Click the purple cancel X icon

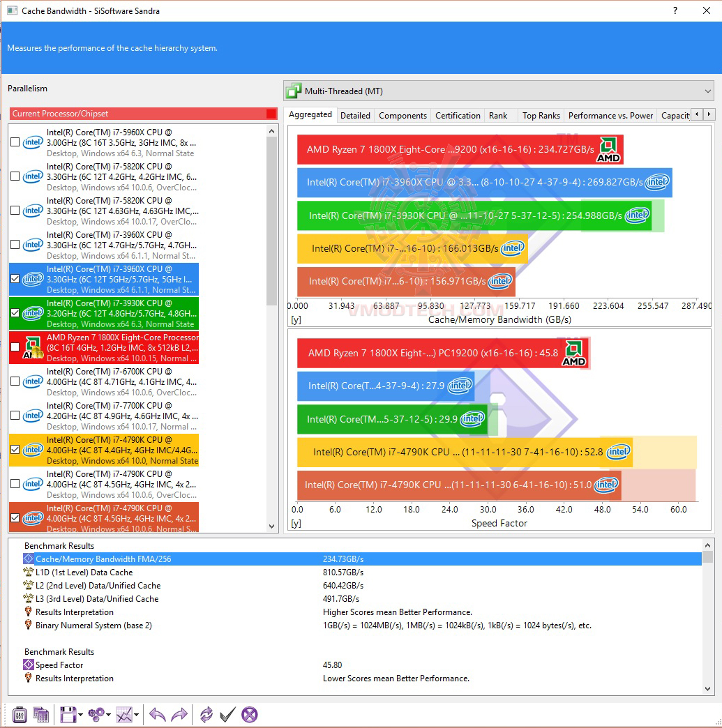pos(250,715)
